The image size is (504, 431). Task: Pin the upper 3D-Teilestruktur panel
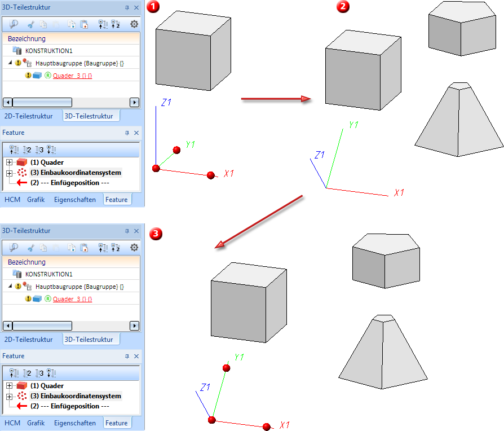click(x=127, y=8)
